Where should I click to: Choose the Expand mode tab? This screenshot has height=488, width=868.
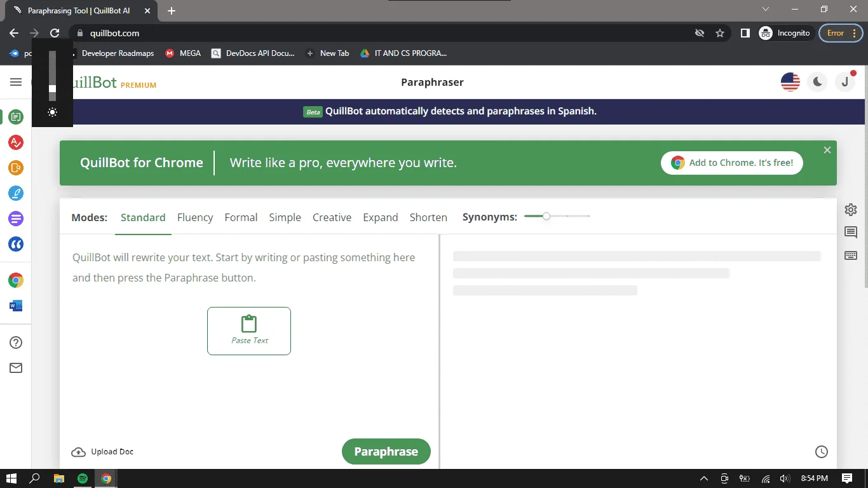tap(381, 217)
